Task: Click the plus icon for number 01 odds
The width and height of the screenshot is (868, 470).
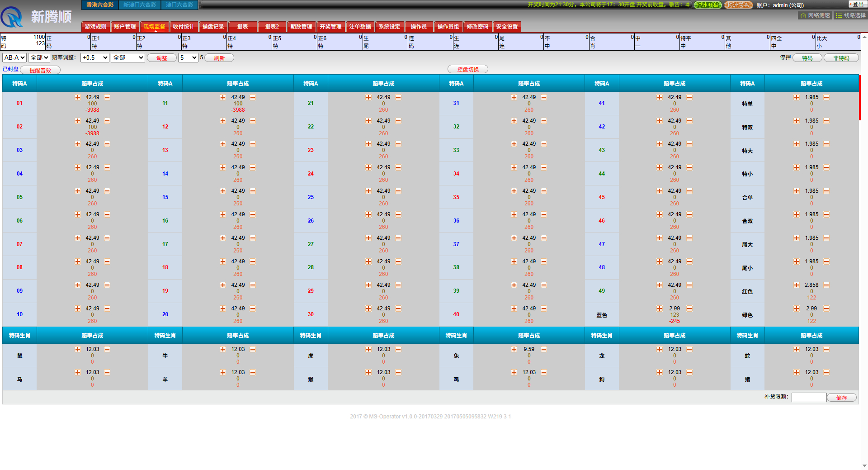Action: (x=78, y=97)
